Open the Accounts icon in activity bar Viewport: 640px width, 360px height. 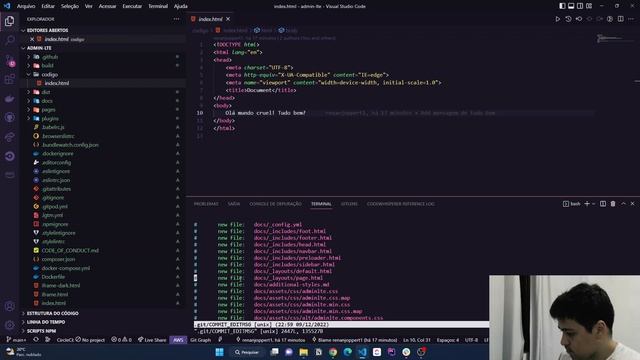click(x=9, y=306)
